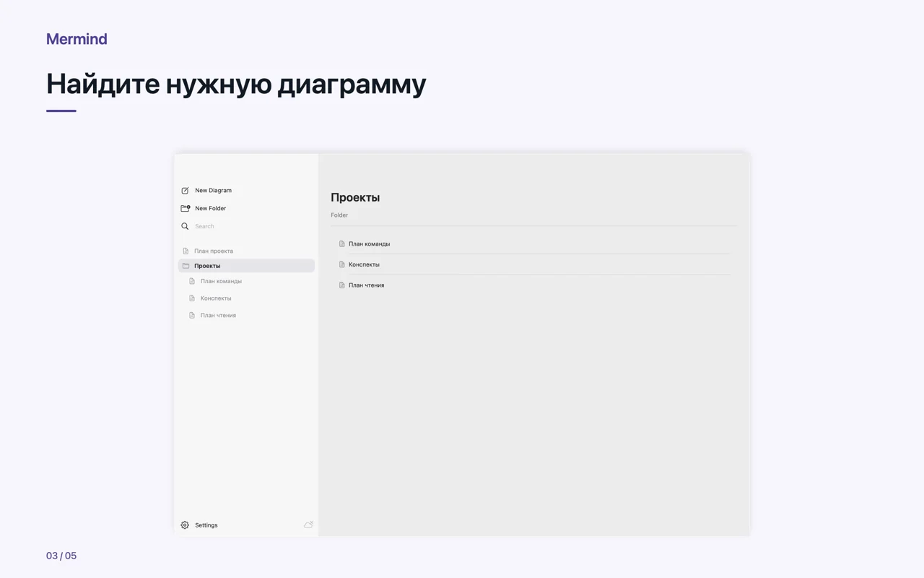The width and height of the screenshot is (924, 578).
Task: Click file icon of Конспекты in main list
Action: click(342, 264)
